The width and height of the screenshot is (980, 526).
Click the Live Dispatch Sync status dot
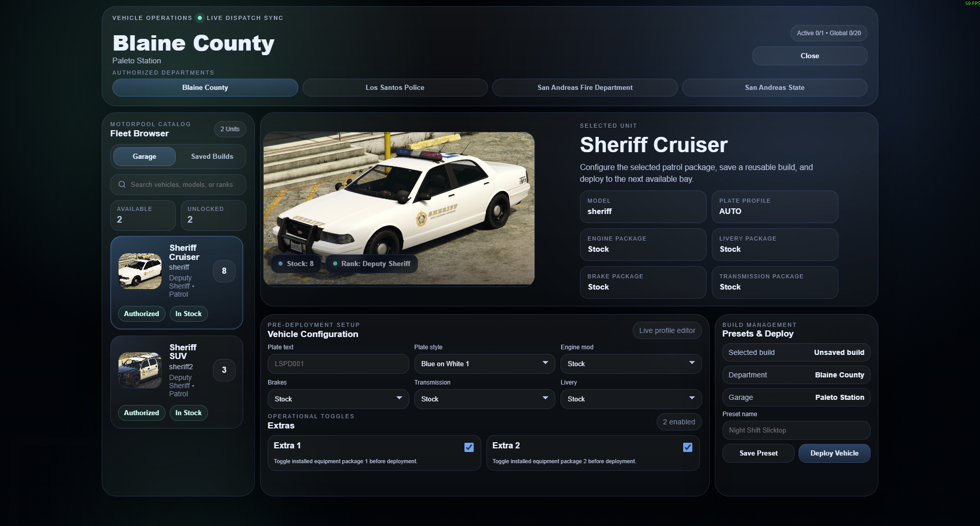[x=199, y=17]
